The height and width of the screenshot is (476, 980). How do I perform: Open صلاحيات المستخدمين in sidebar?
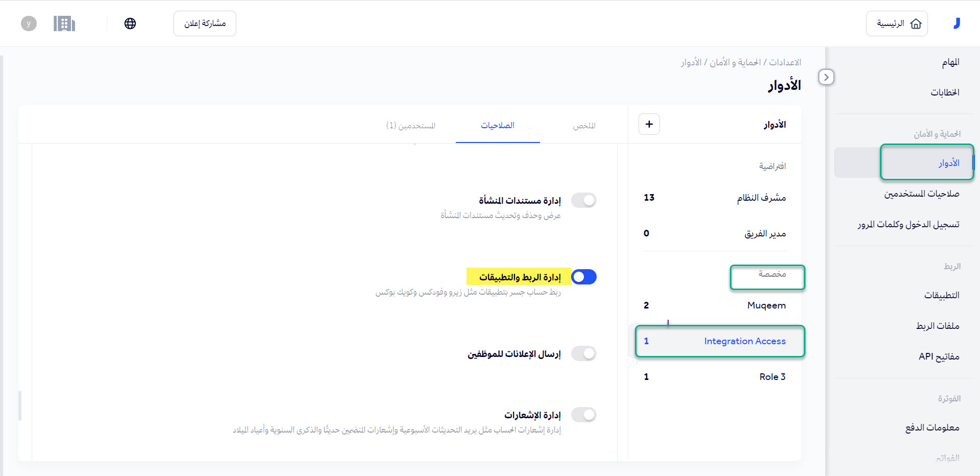point(921,194)
